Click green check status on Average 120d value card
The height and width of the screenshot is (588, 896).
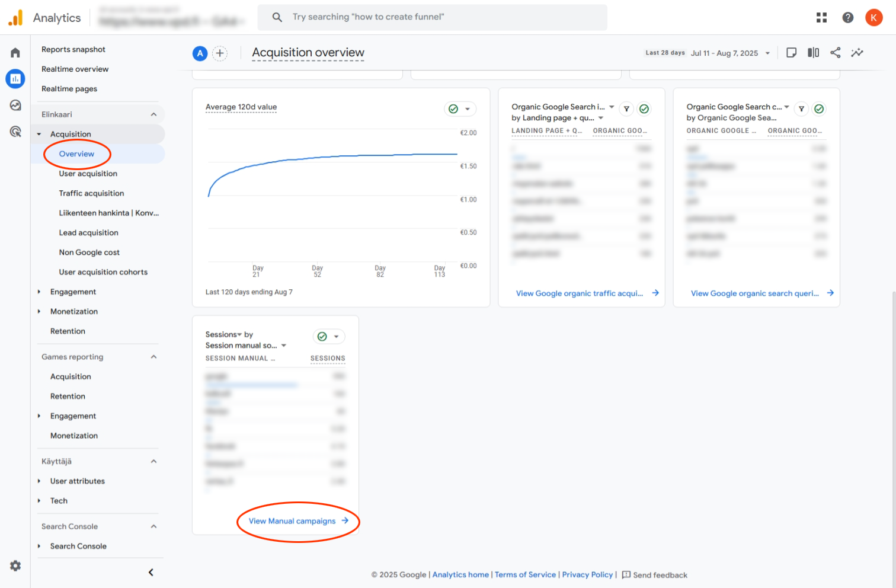tap(453, 109)
